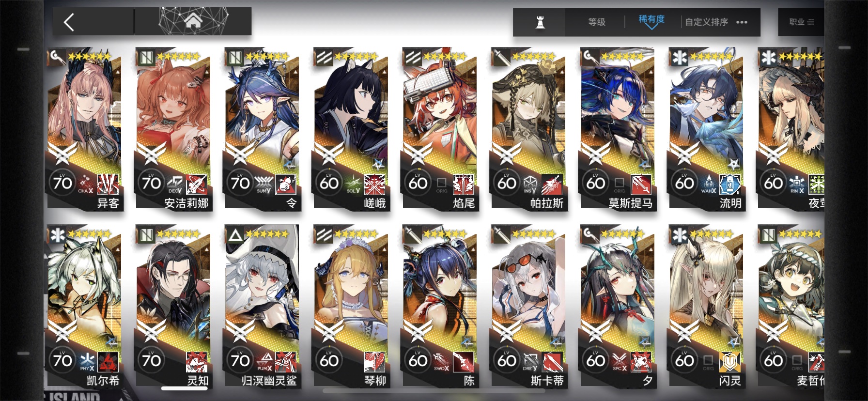The height and width of the screenshot is (401, 868).
Task: Open operator card 琴柳
Action: [351, 306]
